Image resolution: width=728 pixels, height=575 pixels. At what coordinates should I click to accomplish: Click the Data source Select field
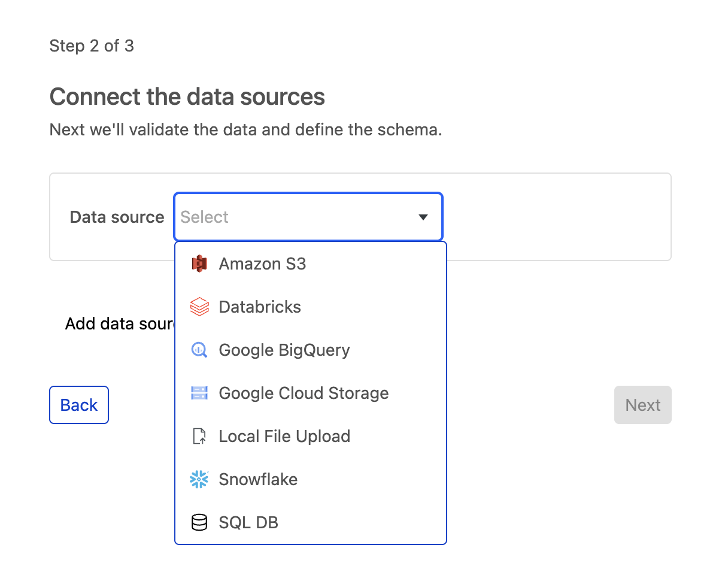pos(308,217)
